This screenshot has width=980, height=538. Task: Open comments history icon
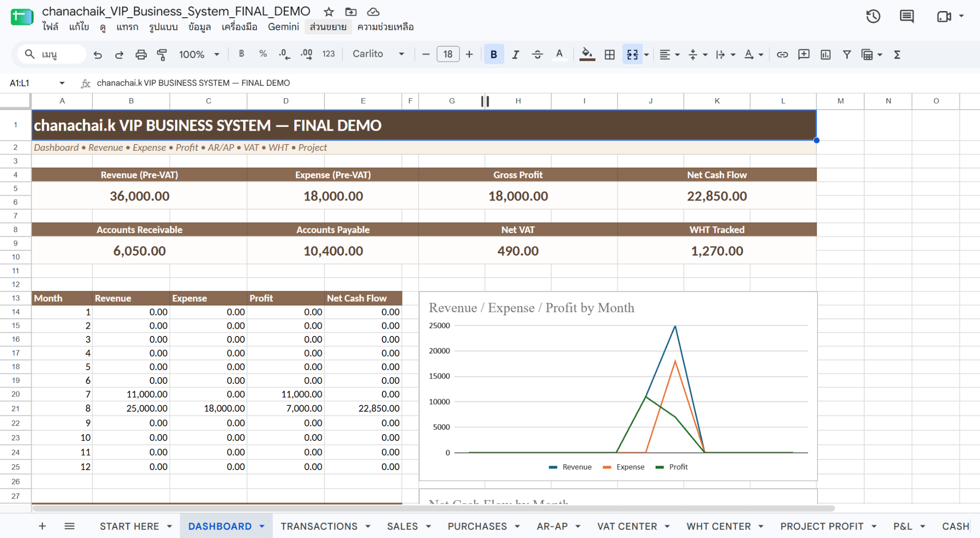[x=906, y=16]
